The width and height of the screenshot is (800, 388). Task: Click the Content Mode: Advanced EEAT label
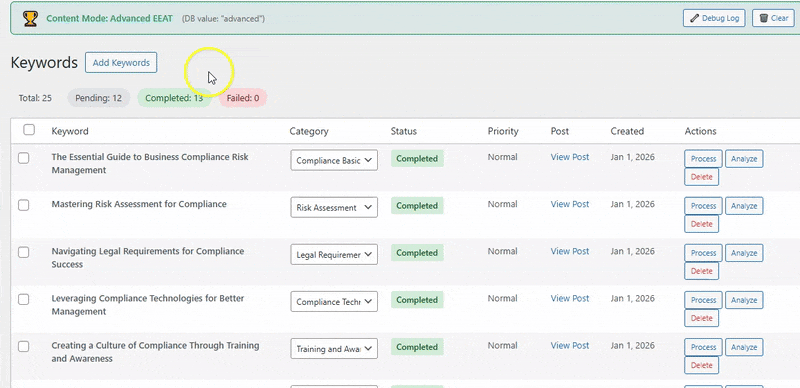tap(110, 18)
